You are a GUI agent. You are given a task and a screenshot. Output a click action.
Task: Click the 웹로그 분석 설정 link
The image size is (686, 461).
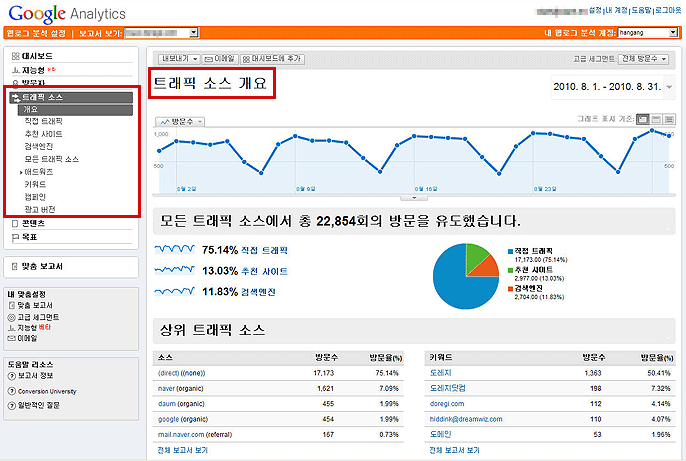(36, 33)
